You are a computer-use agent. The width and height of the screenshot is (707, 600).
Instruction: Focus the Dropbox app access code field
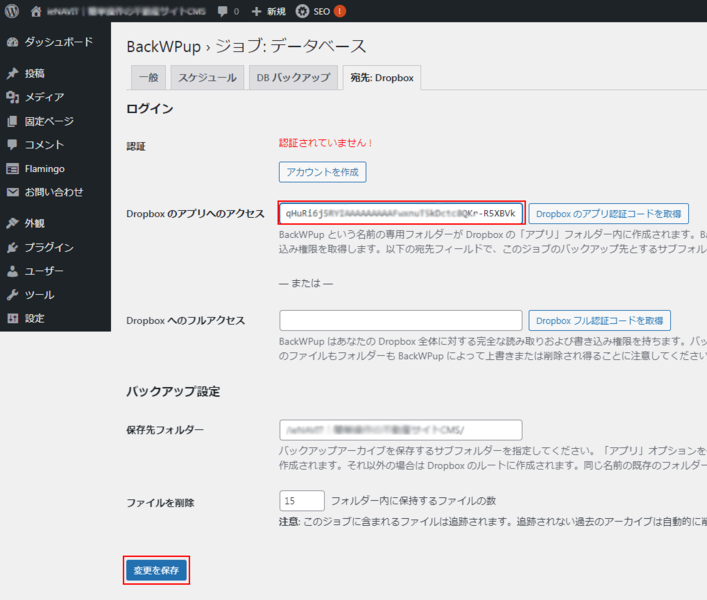(x=401, y=213)
